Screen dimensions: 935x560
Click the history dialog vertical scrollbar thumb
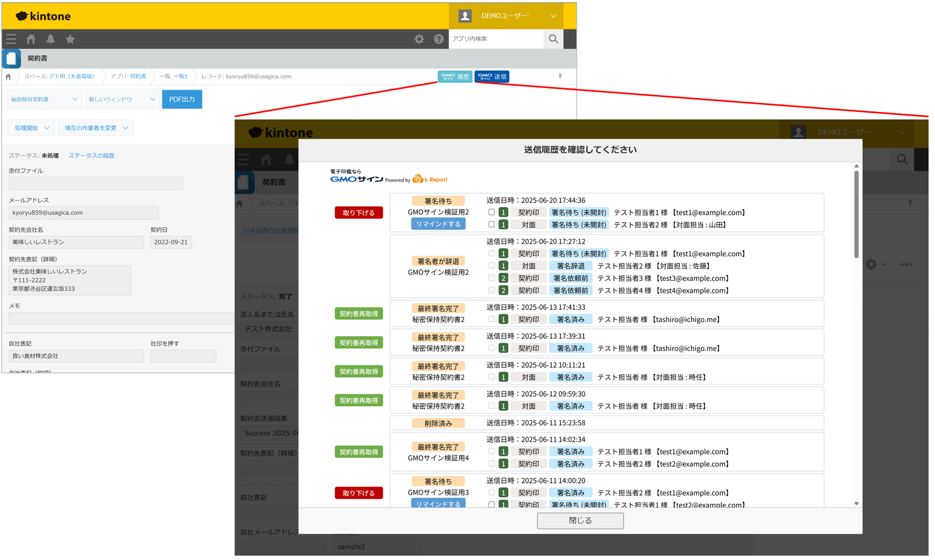pos(856,215)
